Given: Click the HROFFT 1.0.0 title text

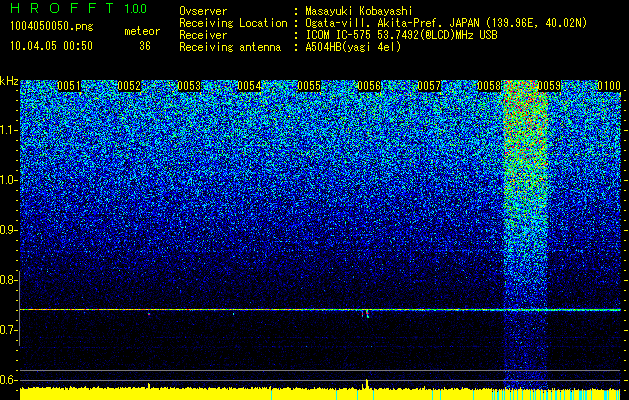Looking at the screenshot, I should coord(78,8).
